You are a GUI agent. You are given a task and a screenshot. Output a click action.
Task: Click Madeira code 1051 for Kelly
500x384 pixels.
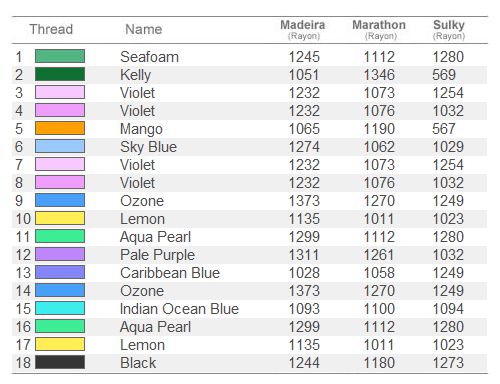click(304, 75)
